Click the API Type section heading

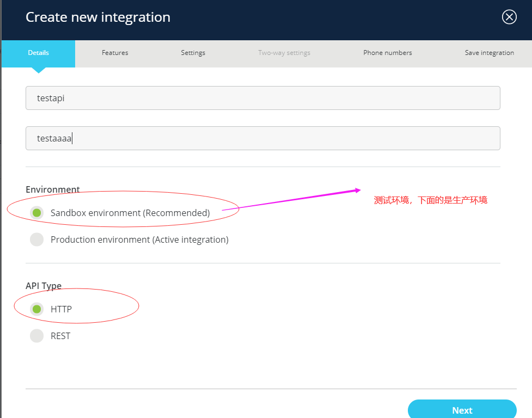[x=44, y=286]
